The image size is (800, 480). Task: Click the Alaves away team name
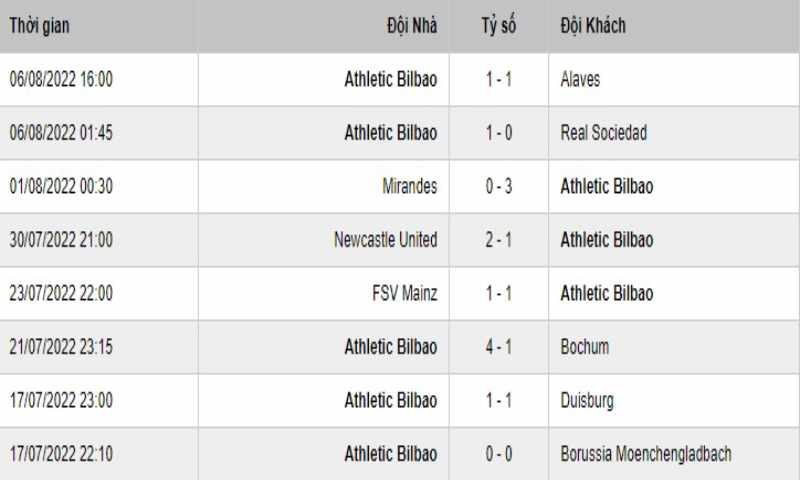(580, 80)
